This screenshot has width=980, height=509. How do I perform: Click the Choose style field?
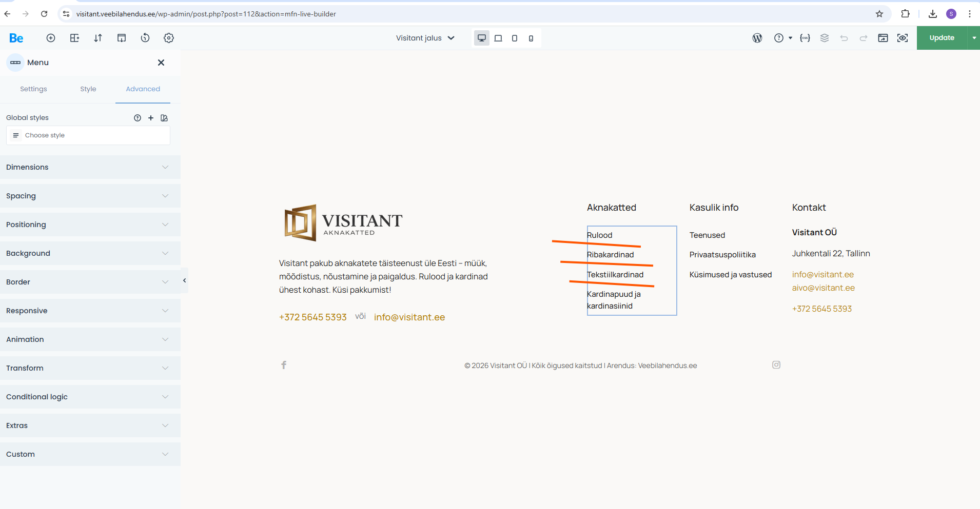tap(88, 135)
